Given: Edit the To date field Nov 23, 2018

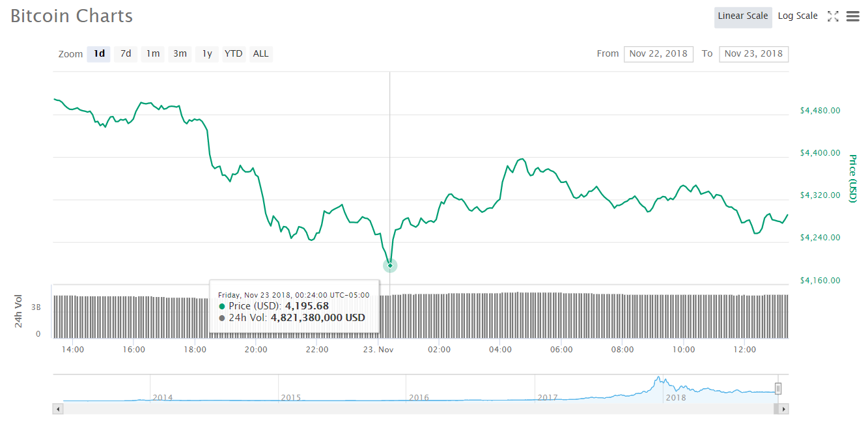Looking at the screenshot, I should point(753,53).
